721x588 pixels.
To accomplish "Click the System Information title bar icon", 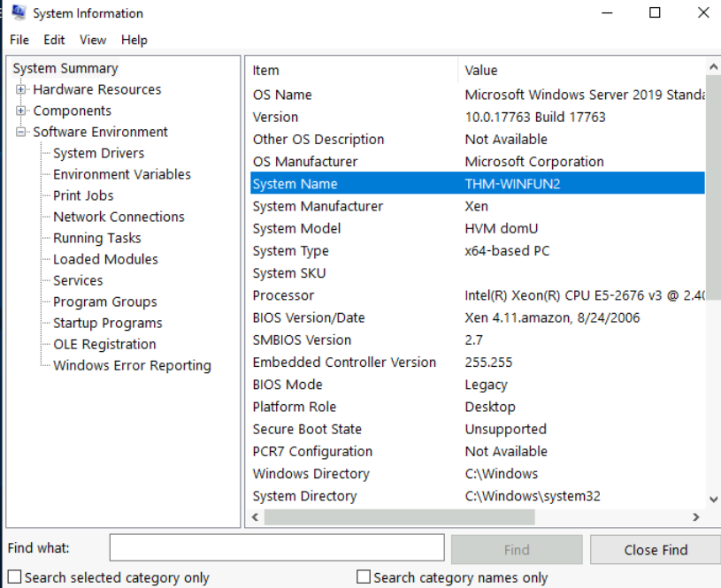I will pyautogui.click(x=18, y=13).
